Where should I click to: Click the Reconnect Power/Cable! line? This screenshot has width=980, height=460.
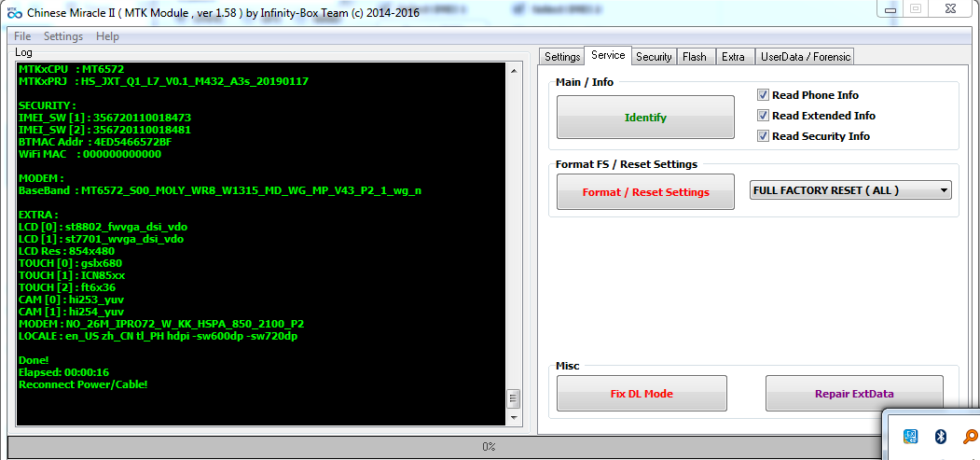pos(83,383)
